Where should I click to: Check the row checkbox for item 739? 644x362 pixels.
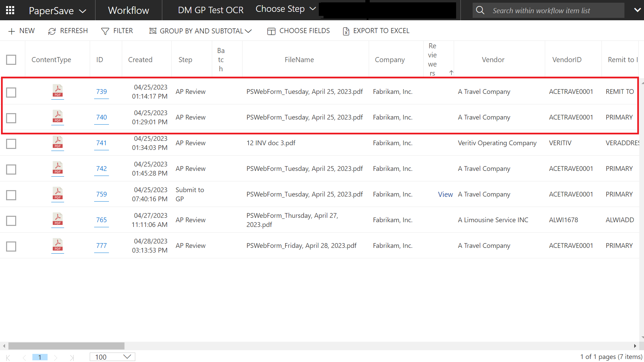click(11, 92)
